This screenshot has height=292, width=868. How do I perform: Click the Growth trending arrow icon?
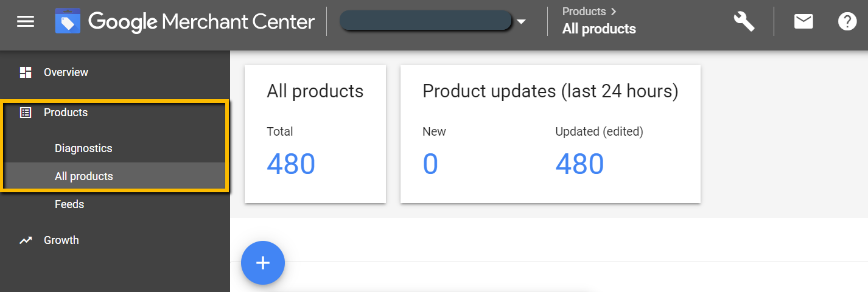(26, 240)
